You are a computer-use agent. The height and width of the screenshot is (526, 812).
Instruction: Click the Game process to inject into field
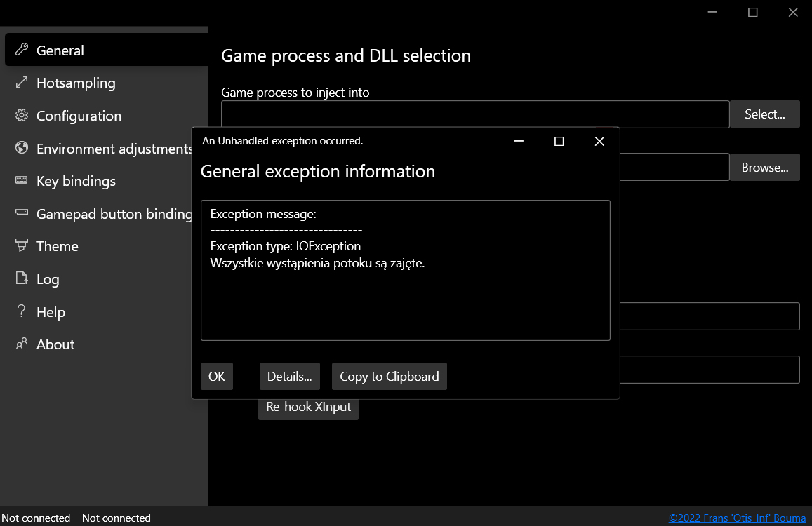click(475, 114)
